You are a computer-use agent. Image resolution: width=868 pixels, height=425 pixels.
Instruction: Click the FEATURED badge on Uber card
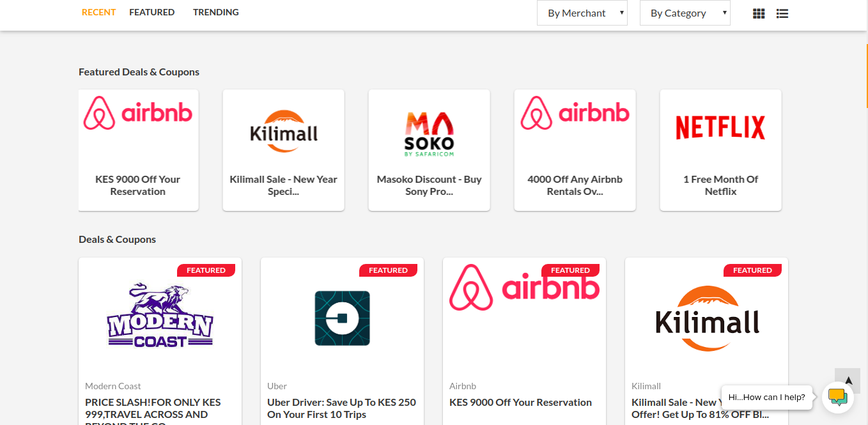[x=388, y=270]
